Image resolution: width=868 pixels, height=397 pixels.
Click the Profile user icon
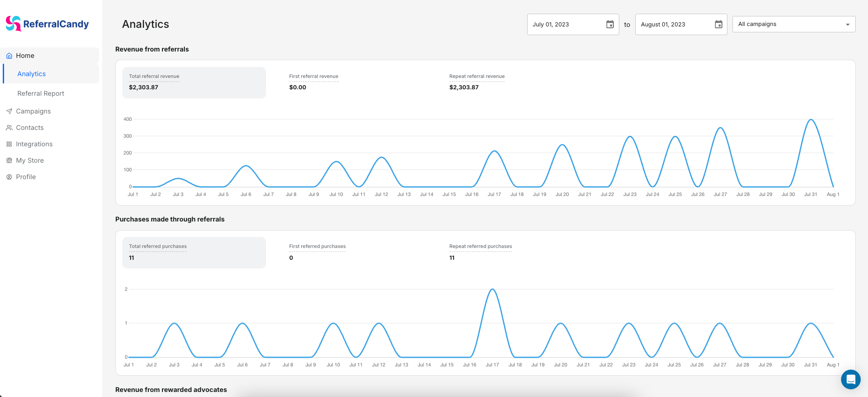pos(9,177)
